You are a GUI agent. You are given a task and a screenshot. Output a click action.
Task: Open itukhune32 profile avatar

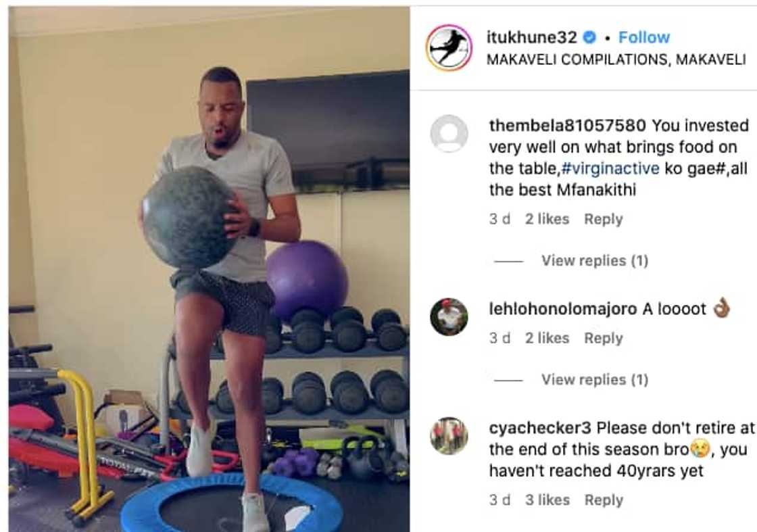click(x=449, y=48)
